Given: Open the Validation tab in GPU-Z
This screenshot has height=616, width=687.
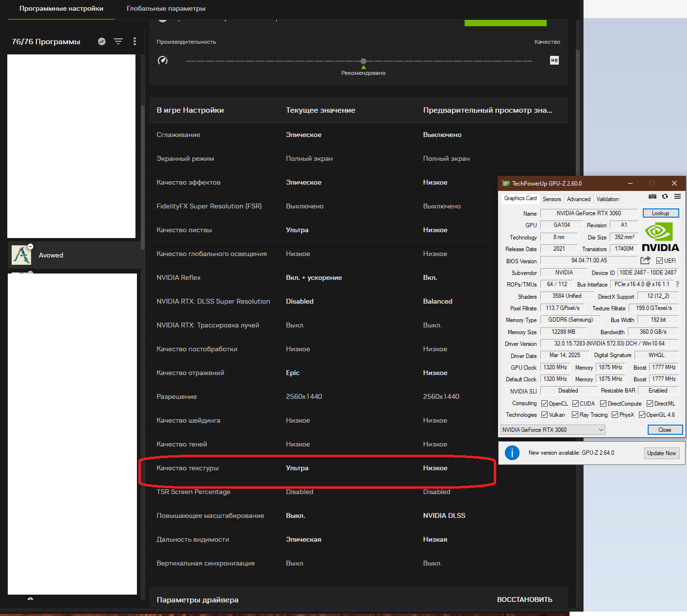Looking at the screenshot, I should [607, 199].
